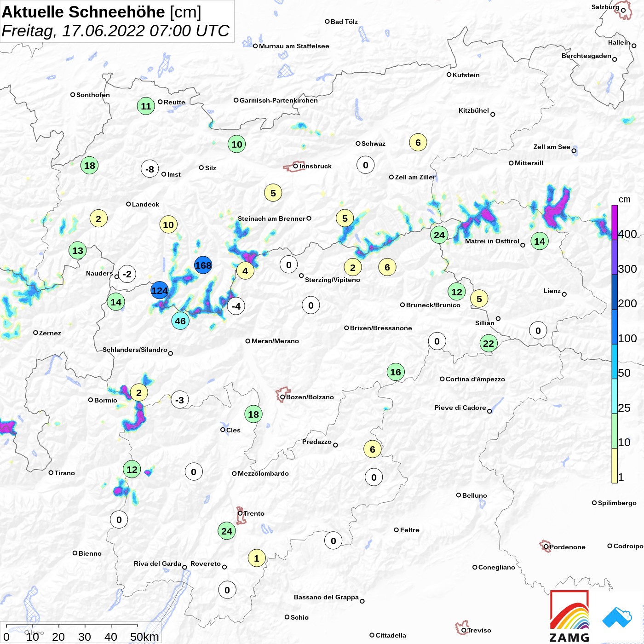Click the 16 marker above Cortina d'Ampezzo

(x=396, y=372)
